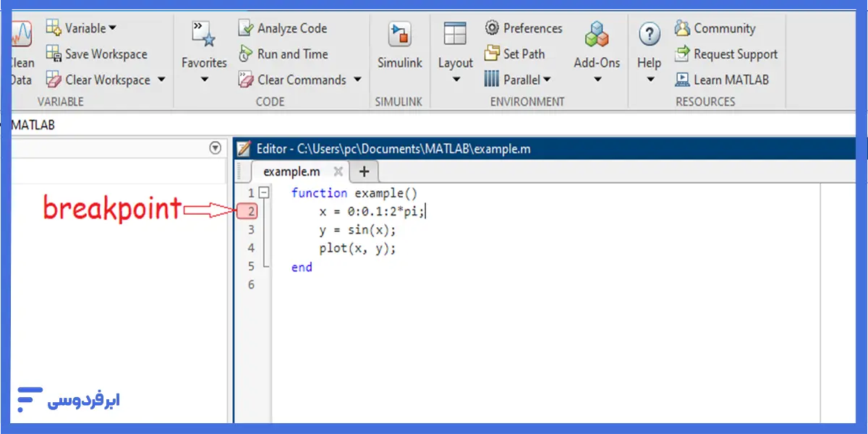Set a breakpoint on line 3
Screen dimensions: 868x434
(x=250, y=230)
